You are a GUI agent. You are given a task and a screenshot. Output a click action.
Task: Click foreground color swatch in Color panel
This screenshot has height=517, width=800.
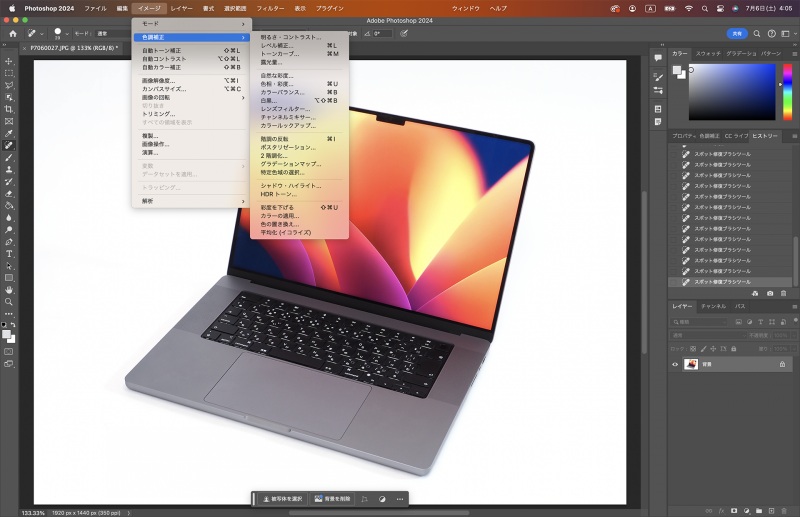coord(677,70)
